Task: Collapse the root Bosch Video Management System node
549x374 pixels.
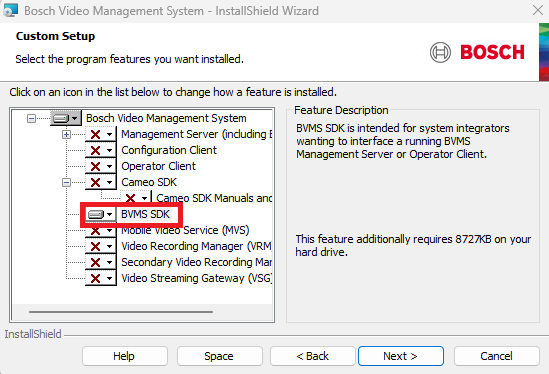Action: (31, 118)
